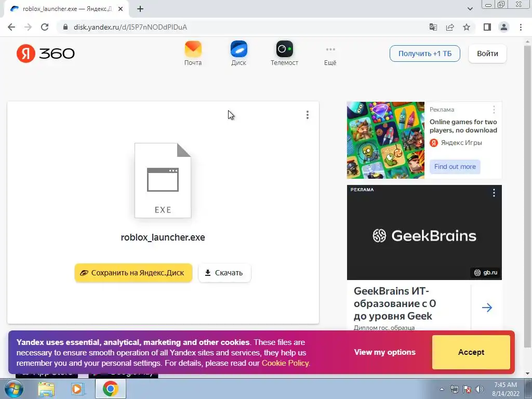
Task: Click the share page icon in address bar
Action: coord(450,27)
